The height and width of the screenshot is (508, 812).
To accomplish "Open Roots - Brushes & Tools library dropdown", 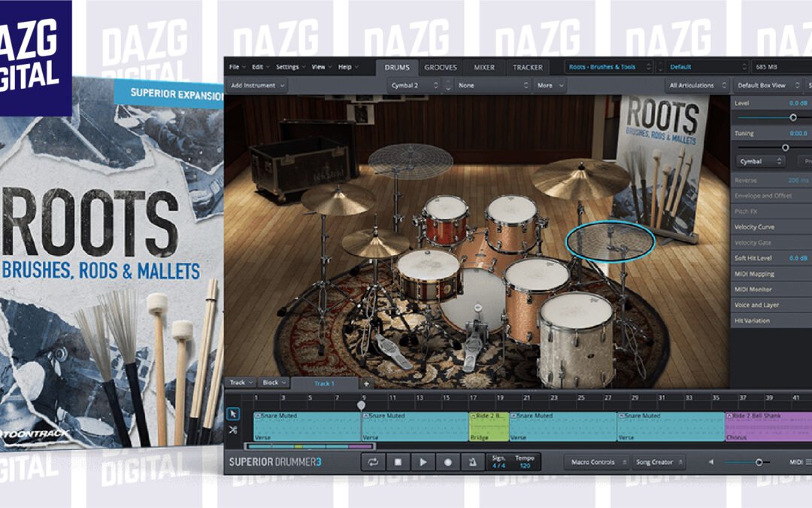I will tap(610, 67).
